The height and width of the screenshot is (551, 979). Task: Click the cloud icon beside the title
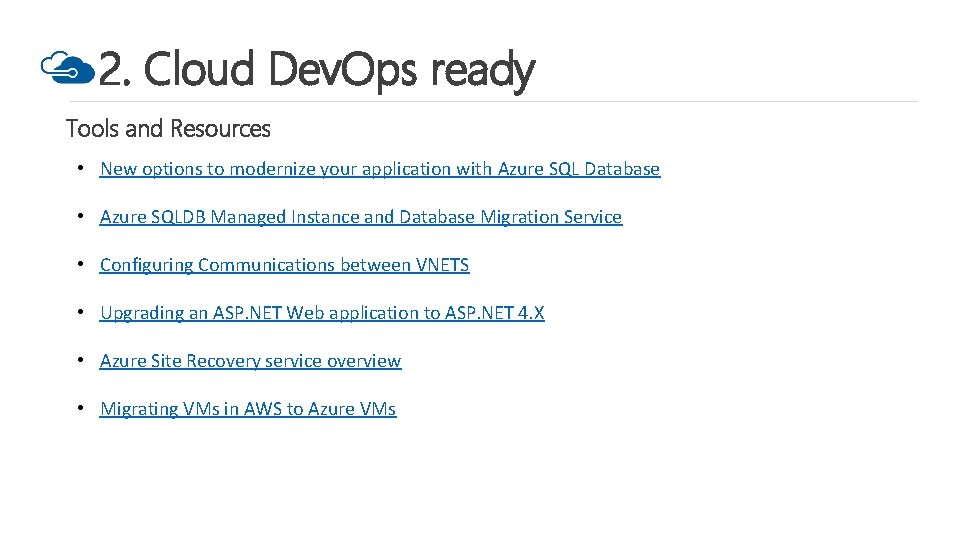(68, 69)
